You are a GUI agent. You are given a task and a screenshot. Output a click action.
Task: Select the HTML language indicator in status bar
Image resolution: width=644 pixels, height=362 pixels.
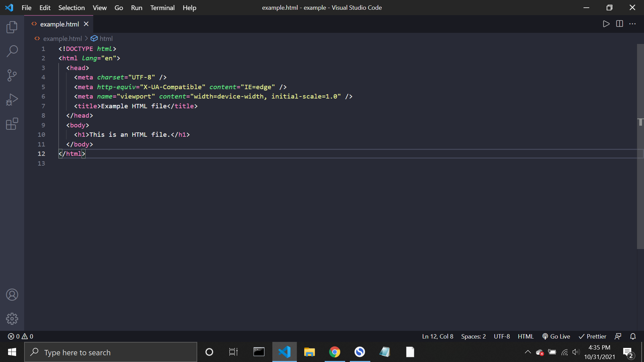526,337
